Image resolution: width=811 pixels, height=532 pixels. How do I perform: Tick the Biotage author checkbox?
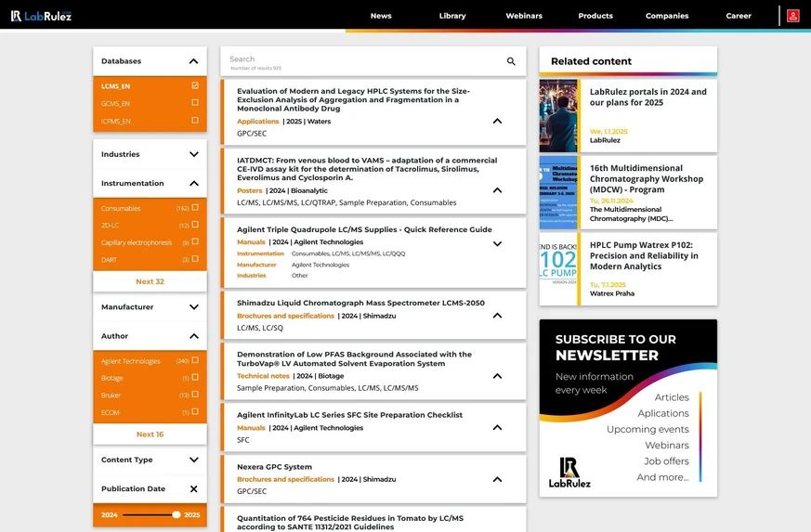click(x=195, y=378)
